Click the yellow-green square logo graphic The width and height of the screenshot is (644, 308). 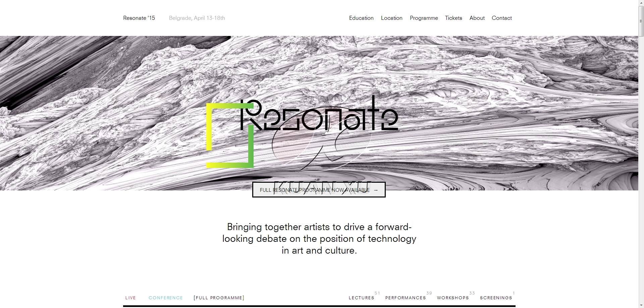coord(230,135)
